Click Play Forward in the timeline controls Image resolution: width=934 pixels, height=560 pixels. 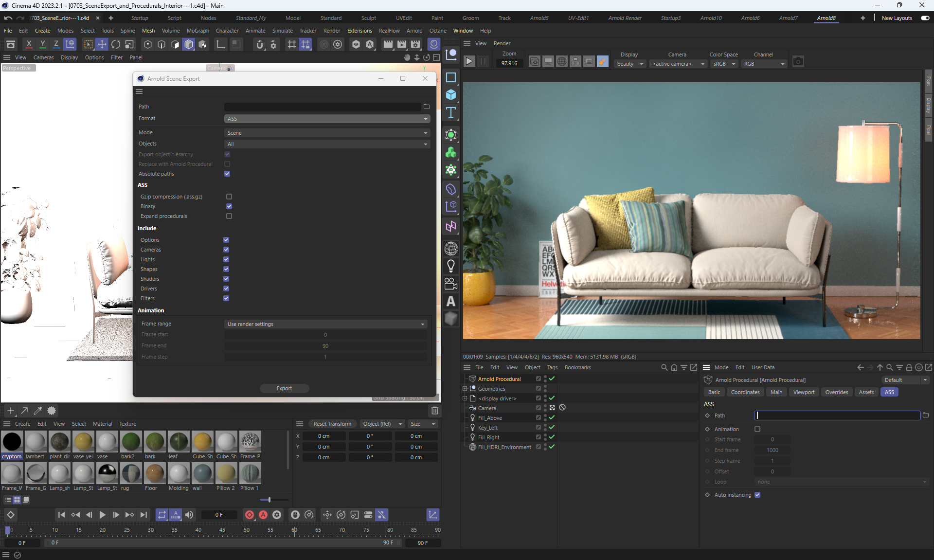click(x=102, y=515)
